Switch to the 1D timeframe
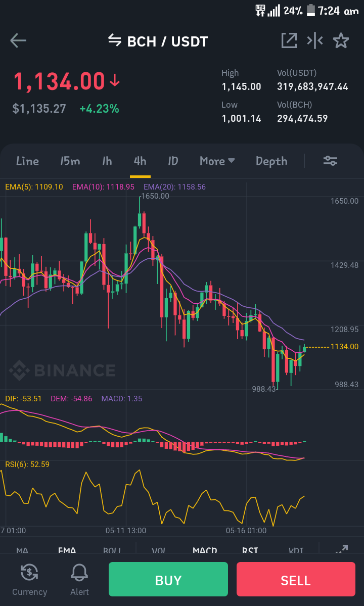Screen dimensions: 364x606 (x=173, y=161)
